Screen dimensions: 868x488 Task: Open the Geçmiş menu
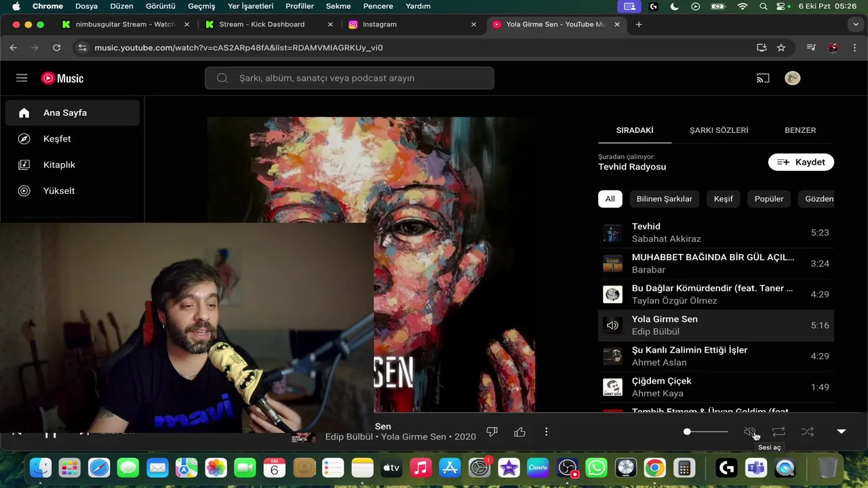point(201,6)
